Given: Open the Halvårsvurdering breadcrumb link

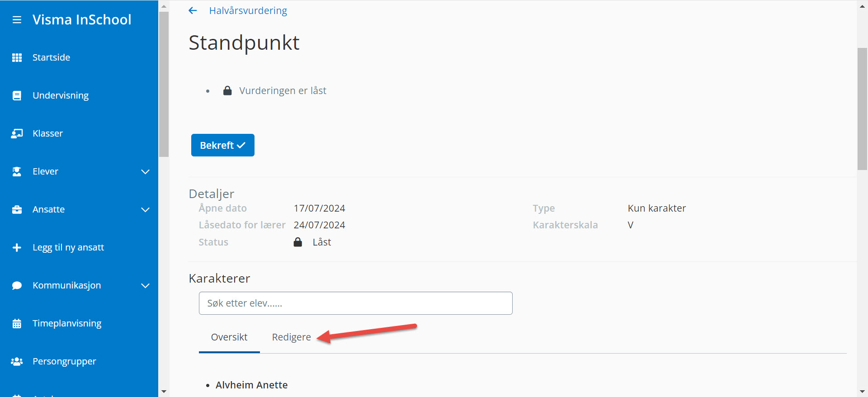Looking at the screenshot, I should pyautogui.click(x=248, y=10).
